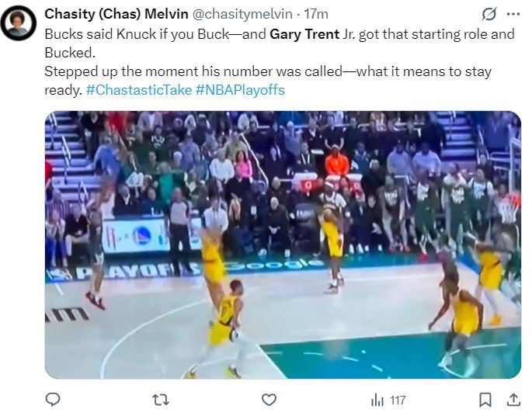The image size is (532, 416).
Task: Open the #ChastasticTake hashtag
Action: tap(139, 90)
